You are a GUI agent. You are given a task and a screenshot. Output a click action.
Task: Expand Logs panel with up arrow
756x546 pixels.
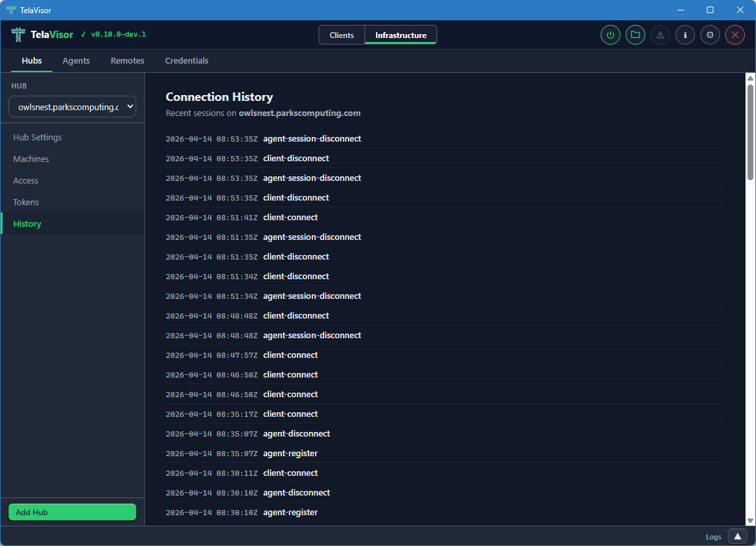737,536
